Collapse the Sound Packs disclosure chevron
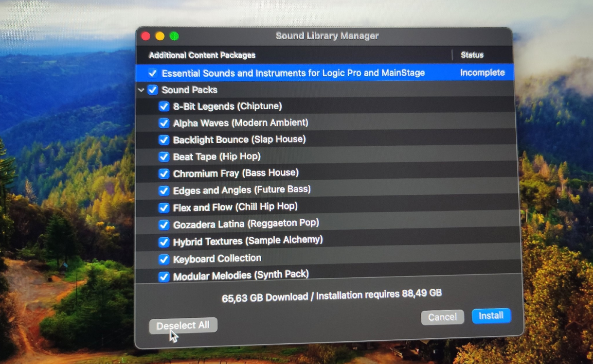Screen dimensions: 593x364 [x=141, y=90]
